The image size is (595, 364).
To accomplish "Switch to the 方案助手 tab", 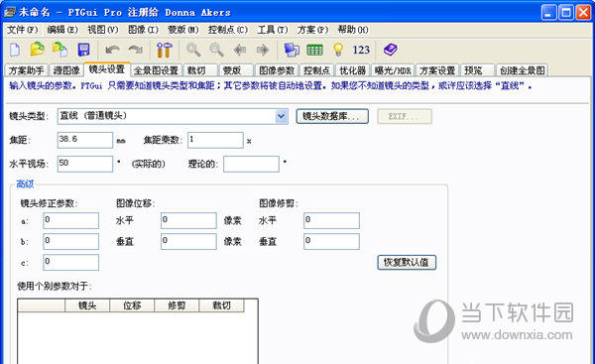I will [x=26, y=70].
